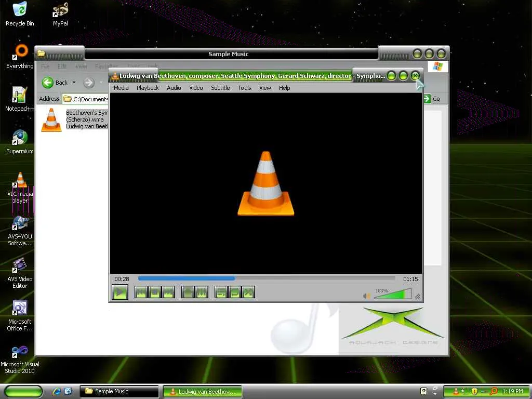Show extended settings in VLC

[x=202, y=292]
